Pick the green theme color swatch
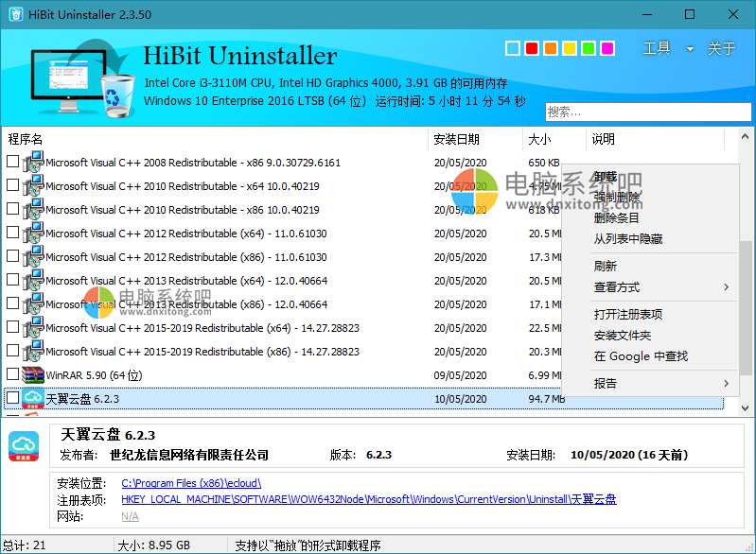 tap(589, 48)
